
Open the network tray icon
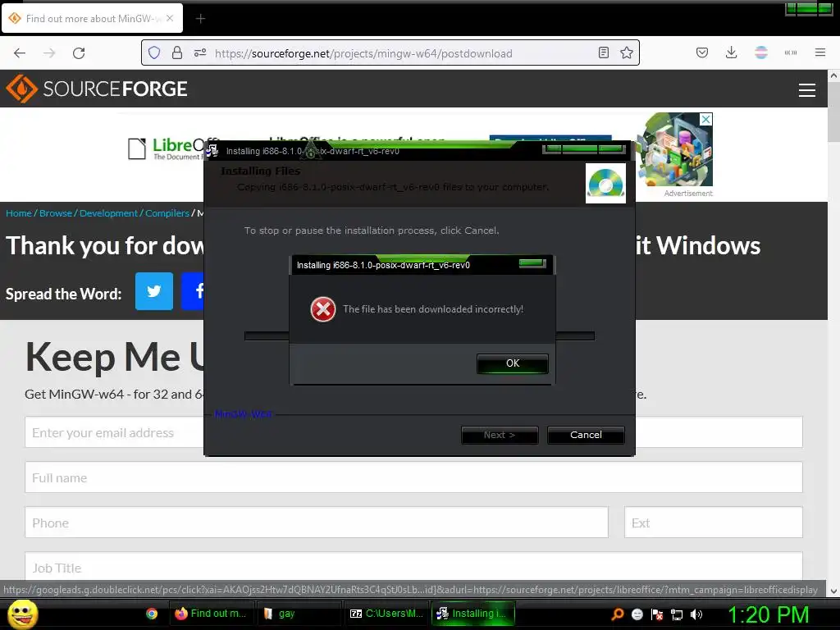[677, 614]
